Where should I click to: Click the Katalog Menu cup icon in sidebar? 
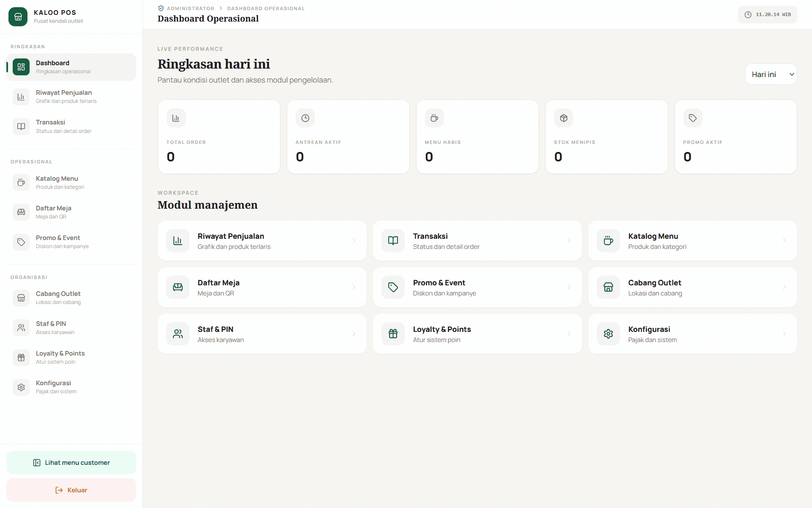tap(21, 182)
